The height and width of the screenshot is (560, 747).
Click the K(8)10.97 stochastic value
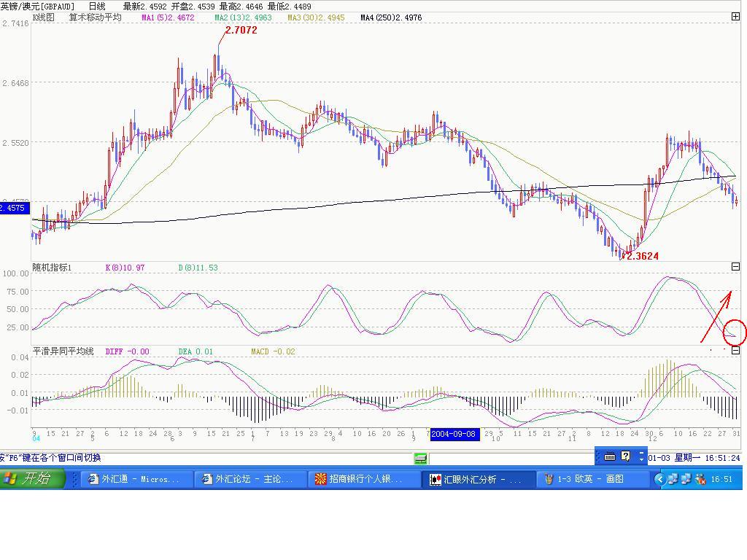pos(125,268)
